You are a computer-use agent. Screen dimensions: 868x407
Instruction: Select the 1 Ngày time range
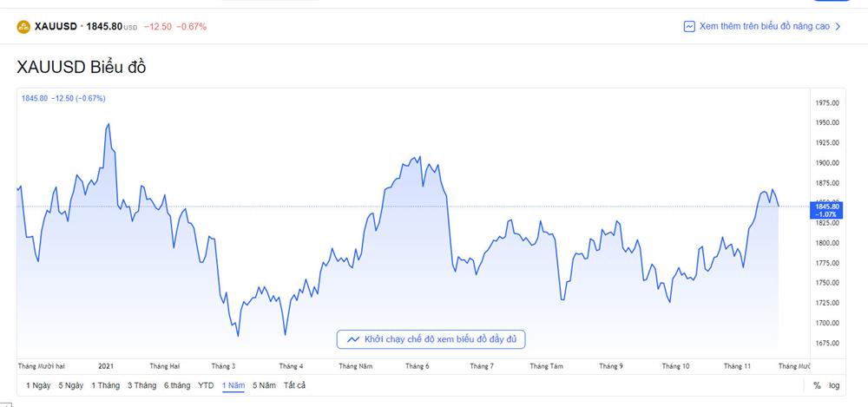click(38, 385)
